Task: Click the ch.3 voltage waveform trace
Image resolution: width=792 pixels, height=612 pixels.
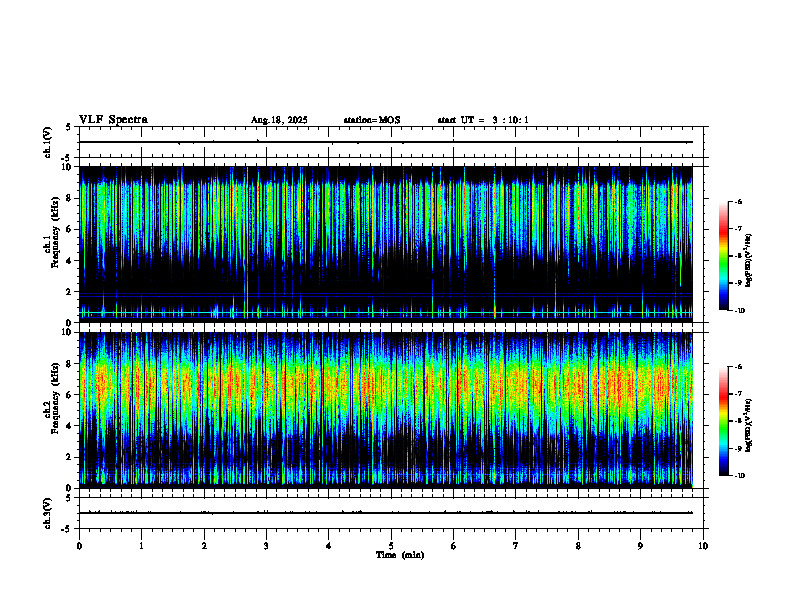Action: [x=386, y=513]
